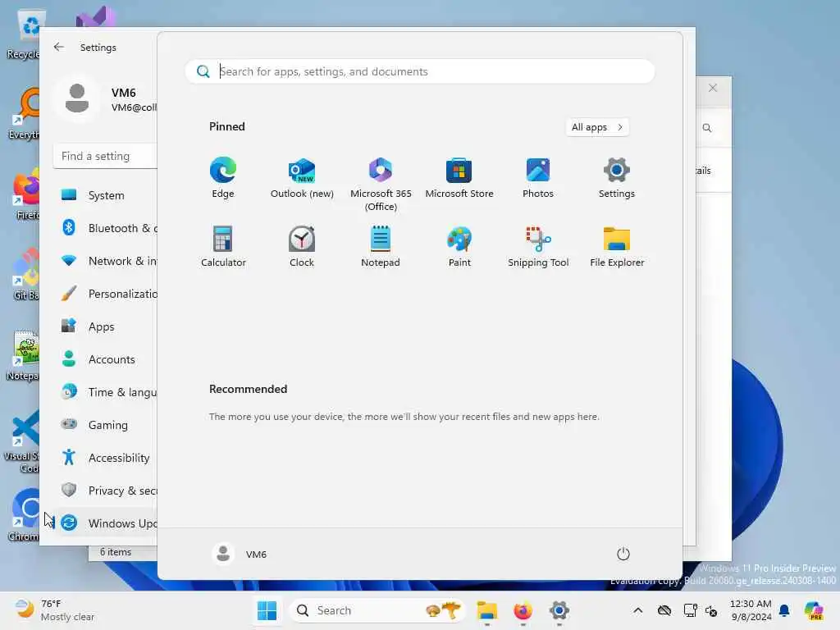Launch Outlook (new) from Start menu
Image resolution: width=840 pixels, height=630 pixels.
pyautogui.click(x=302, y=178)
